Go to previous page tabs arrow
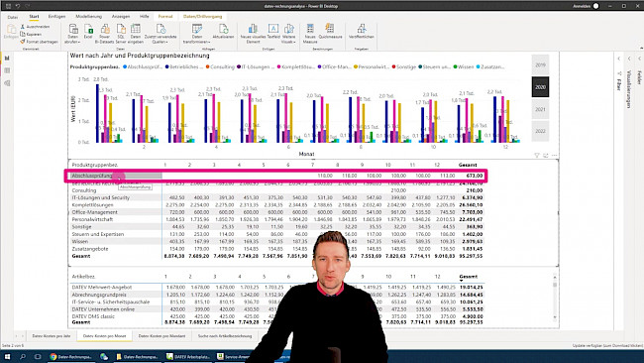 [x=17, y=336]
